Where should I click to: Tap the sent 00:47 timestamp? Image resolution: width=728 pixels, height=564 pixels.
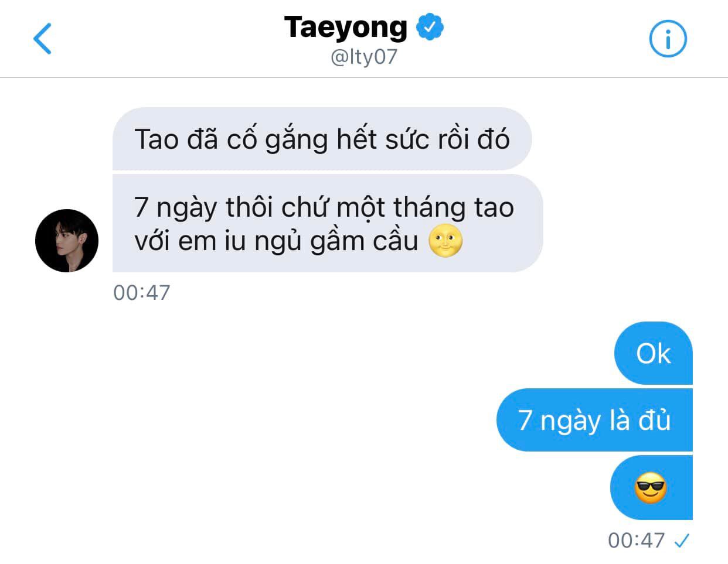pos(636,540)
